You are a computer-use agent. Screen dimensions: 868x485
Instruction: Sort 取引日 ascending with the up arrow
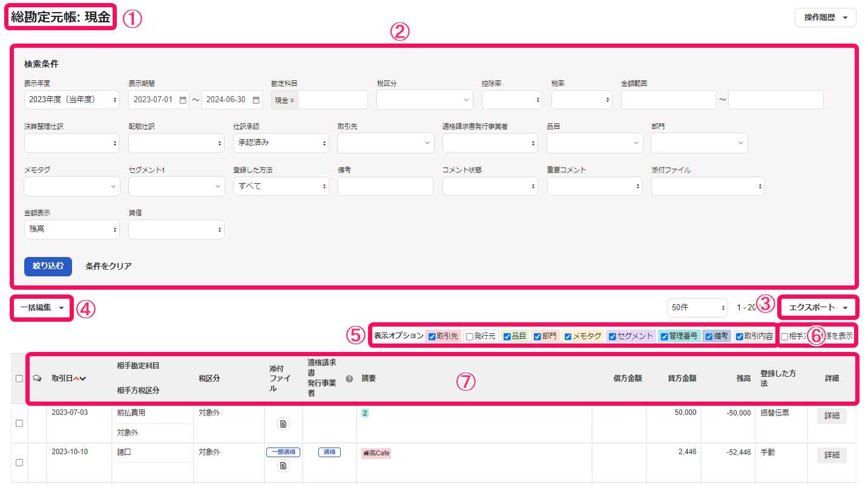[x=76, y=379]
